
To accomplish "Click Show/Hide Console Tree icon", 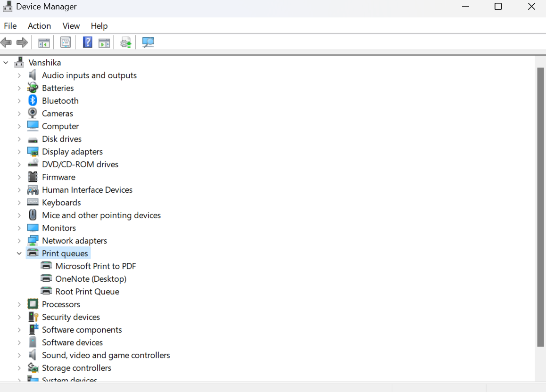I will [x=44, y=43].
